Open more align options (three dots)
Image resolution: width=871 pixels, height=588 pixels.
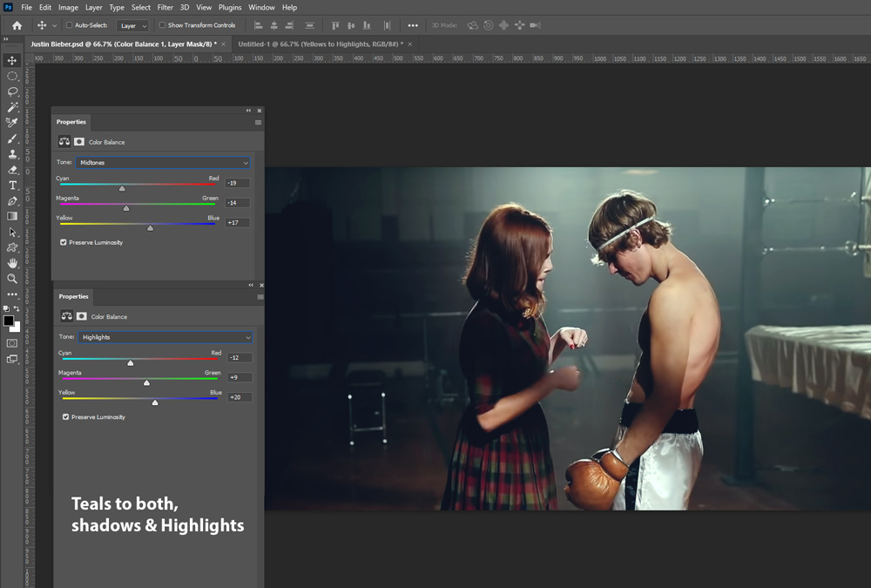[x=413, y=25]
